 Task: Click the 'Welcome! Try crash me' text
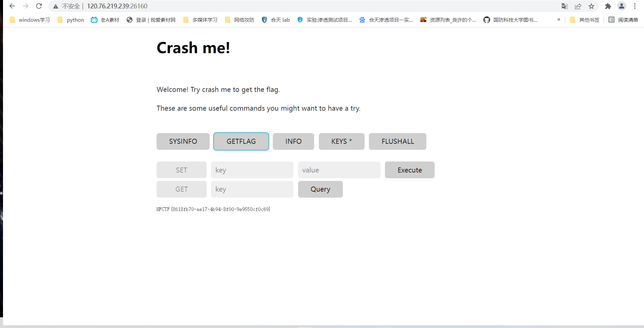point(218,90)
